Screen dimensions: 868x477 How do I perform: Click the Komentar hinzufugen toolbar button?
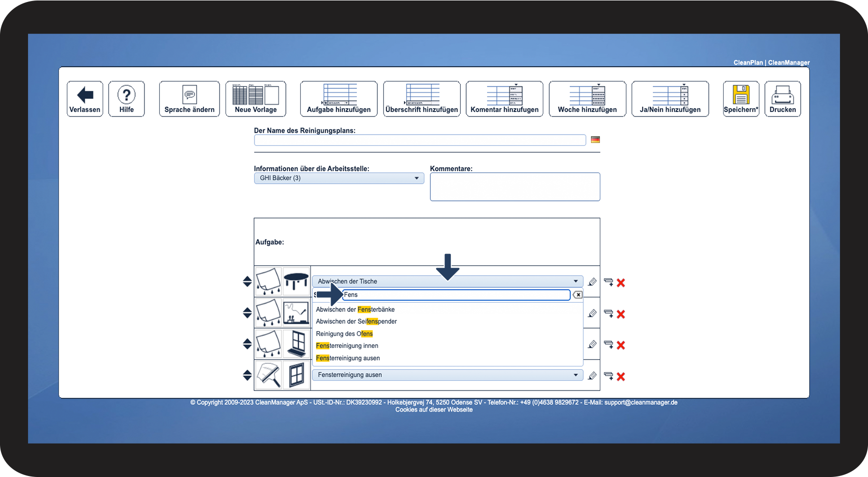(504, 99)
